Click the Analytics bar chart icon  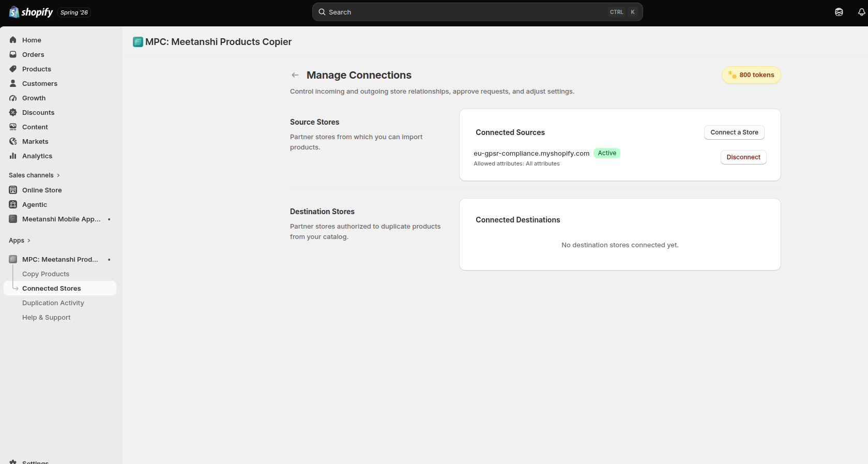click(13, 156)
